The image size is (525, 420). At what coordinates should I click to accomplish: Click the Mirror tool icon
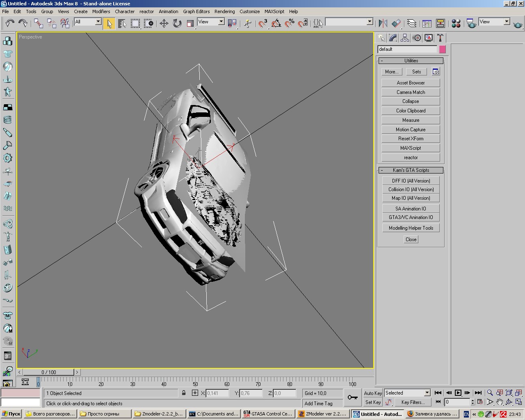(383, 23)
